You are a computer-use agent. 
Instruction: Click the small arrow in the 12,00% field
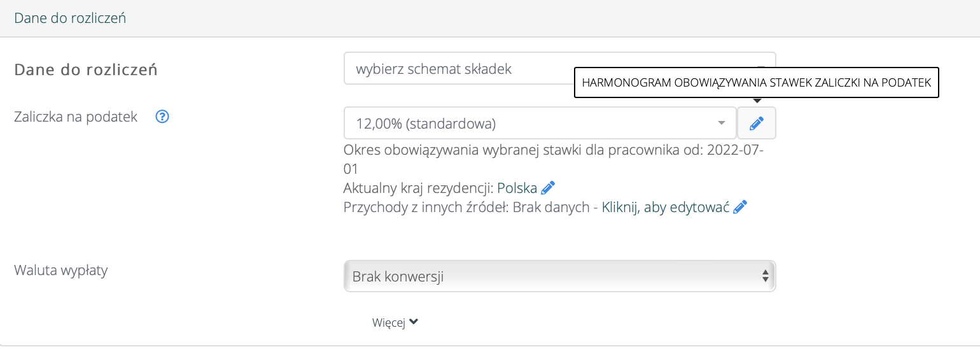coord(721,124)
